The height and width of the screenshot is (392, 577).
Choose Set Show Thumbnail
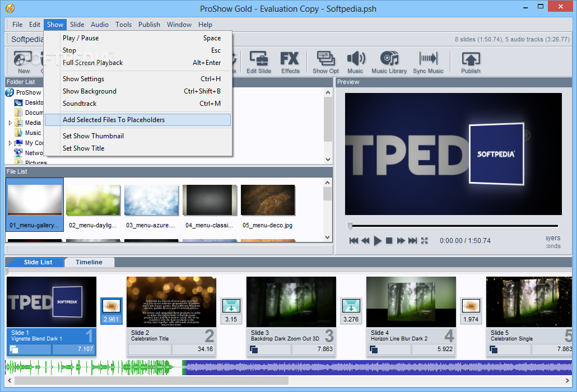tap(138, 136)
